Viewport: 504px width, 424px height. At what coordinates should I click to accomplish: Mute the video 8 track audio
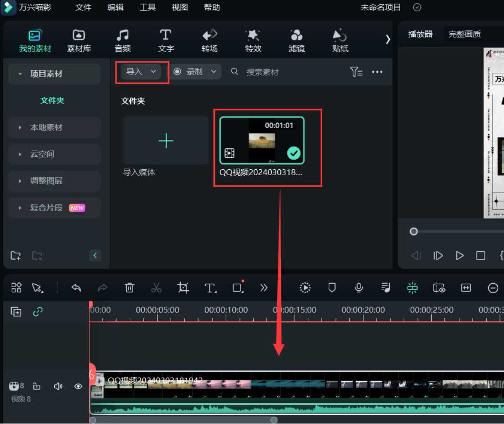click(58, 386)
